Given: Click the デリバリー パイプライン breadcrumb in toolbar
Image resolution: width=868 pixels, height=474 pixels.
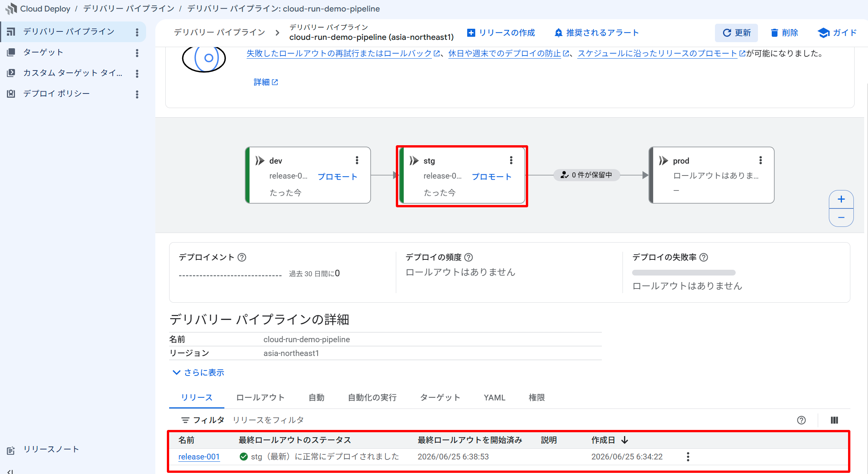Looking at the screenshot, I should 219,33.
